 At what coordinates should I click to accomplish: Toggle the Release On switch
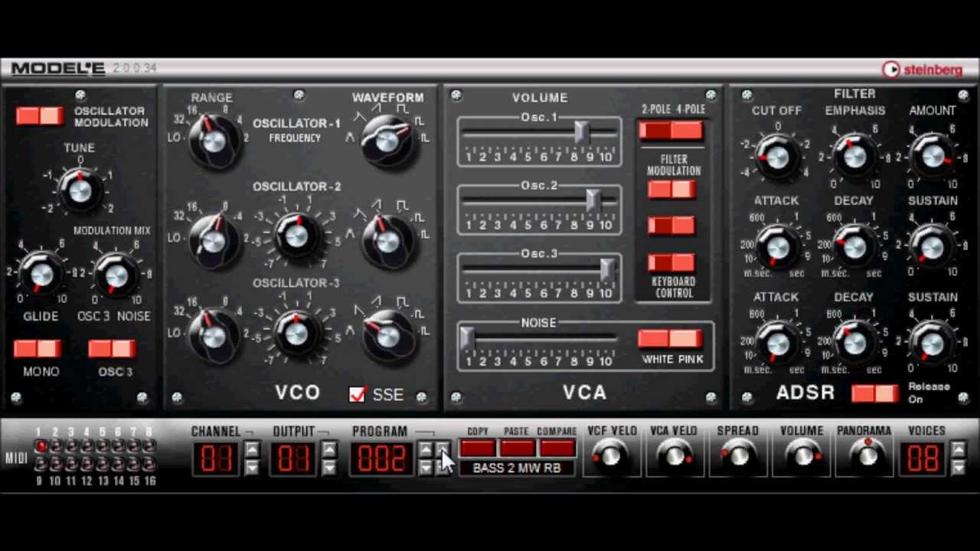pos(875,393)
